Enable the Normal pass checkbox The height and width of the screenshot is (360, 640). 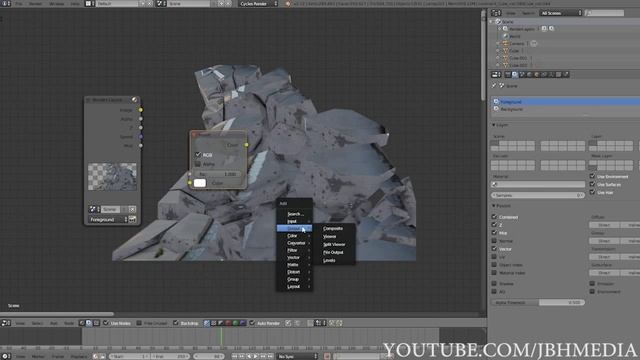click(x=494, y=241)
